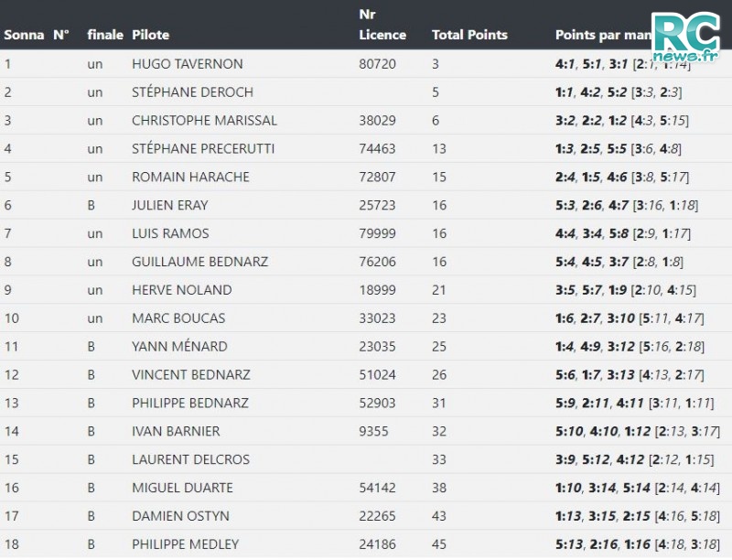This screenshot has height=560, width=732.
Task: Select IVAN BARNIER row
Action: click(366, 431)
